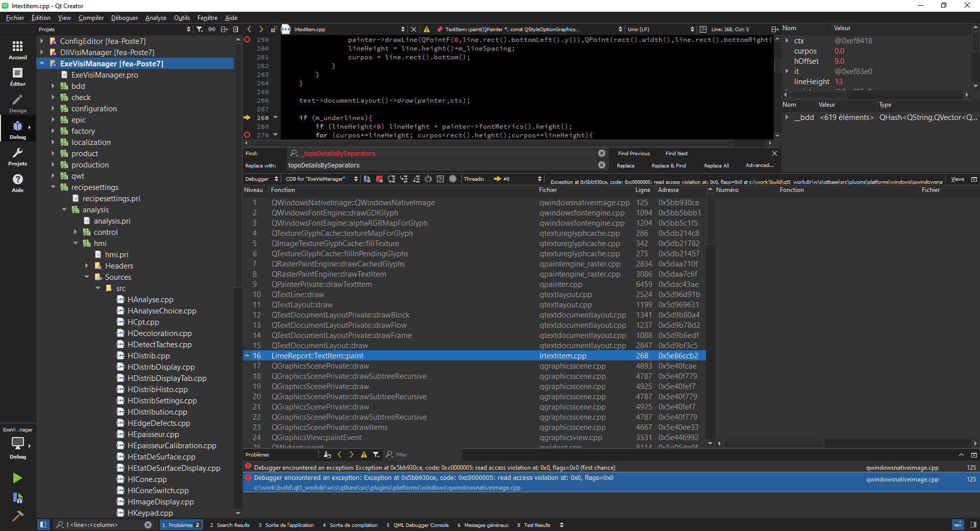
Task: Start debugging with the bug-run icon
Action: [17, 498]
